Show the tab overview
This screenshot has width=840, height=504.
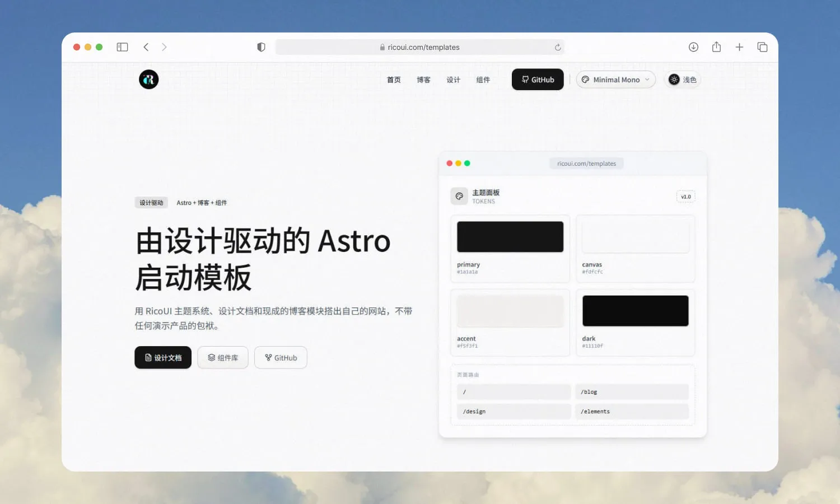[x=762, y=47]
